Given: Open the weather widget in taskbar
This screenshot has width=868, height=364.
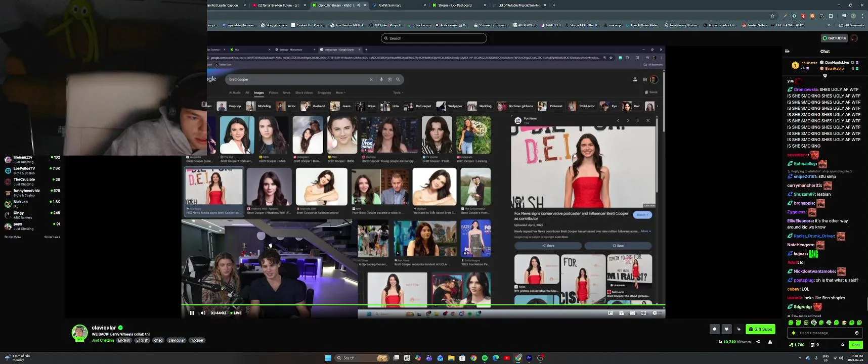Looking at the screenshot, I should tap(18, 358).
